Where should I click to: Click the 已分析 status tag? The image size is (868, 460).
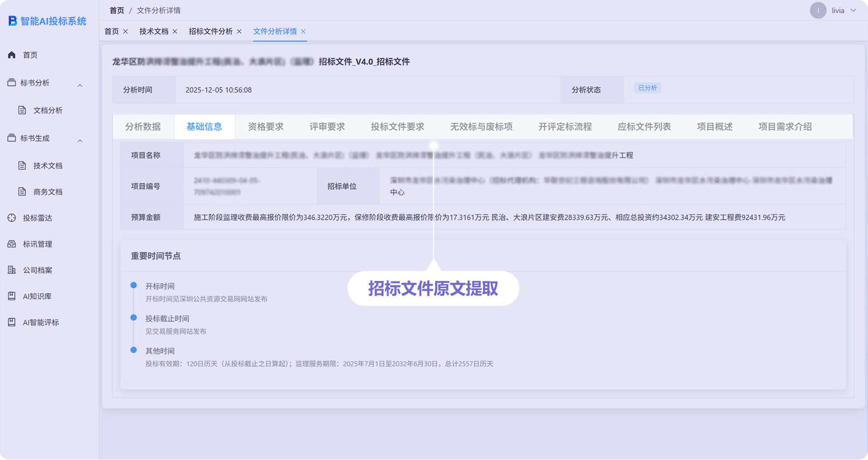click(647, 88)
